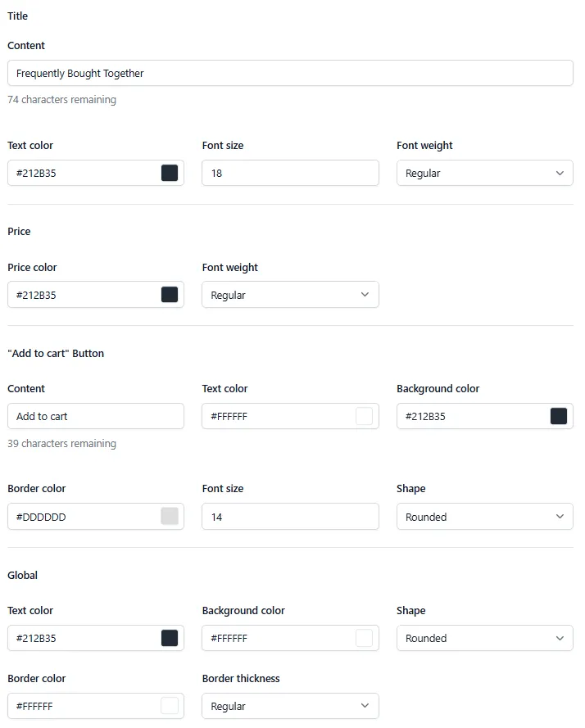Viewport: 585px width, 728px height.
Task: Expand the Add to cart Shape dropdown
Action: click(x=485, y=516)
